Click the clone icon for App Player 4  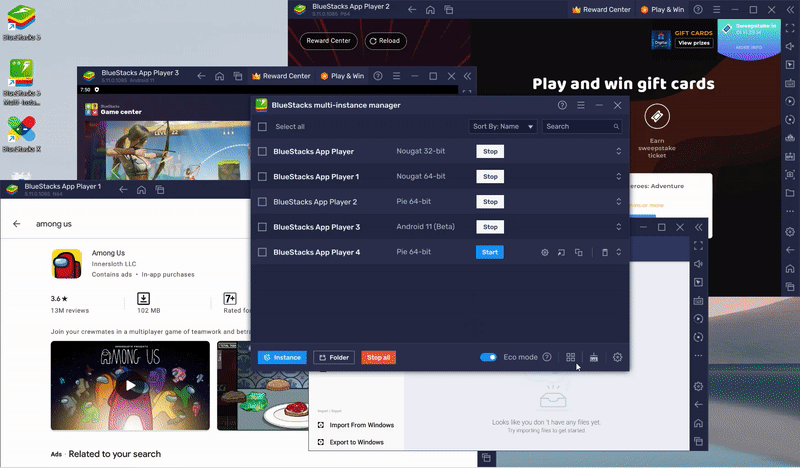578,252
